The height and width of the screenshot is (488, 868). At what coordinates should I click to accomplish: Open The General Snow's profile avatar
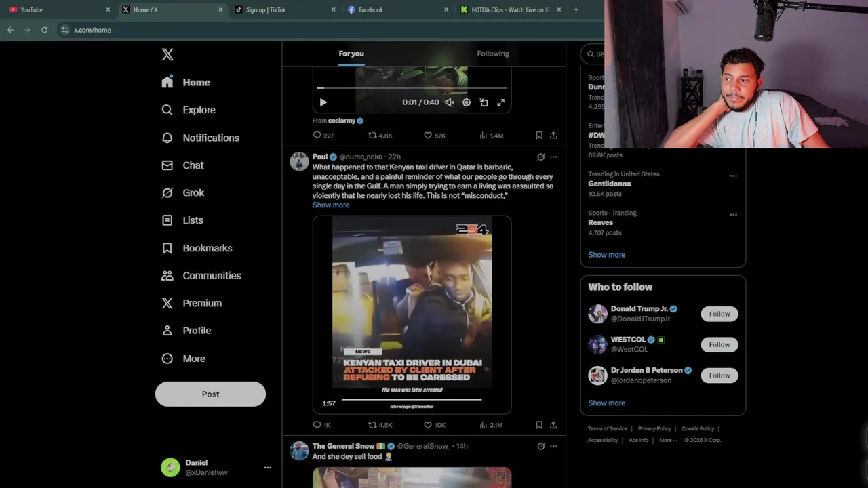coord(299,451)
